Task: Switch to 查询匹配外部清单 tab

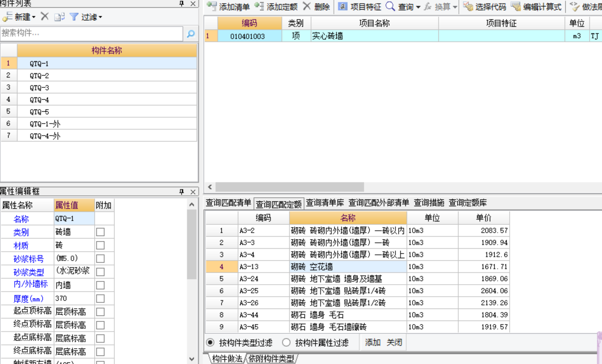Action: (x=379, y=203)
